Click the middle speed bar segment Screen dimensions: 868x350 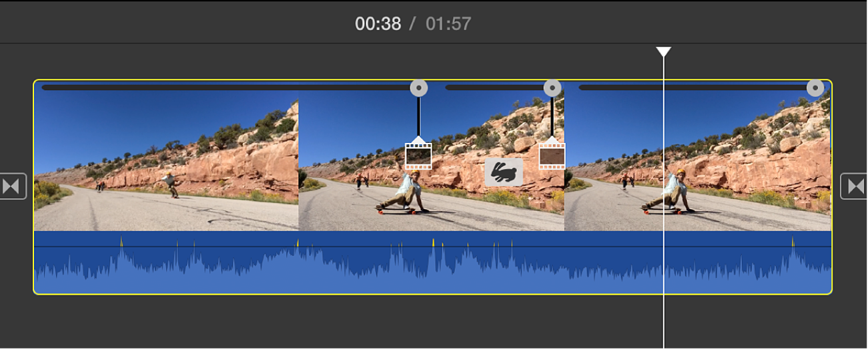click(494, 87)
